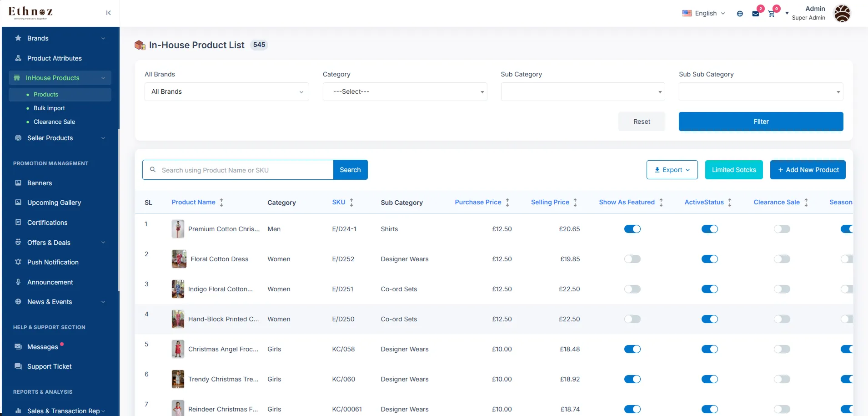Image resolution: width=868 pixels, height=416 pixels.
Task: Enable clearance sale for Christmas Angel Froc...
Action: click(782, 349)
